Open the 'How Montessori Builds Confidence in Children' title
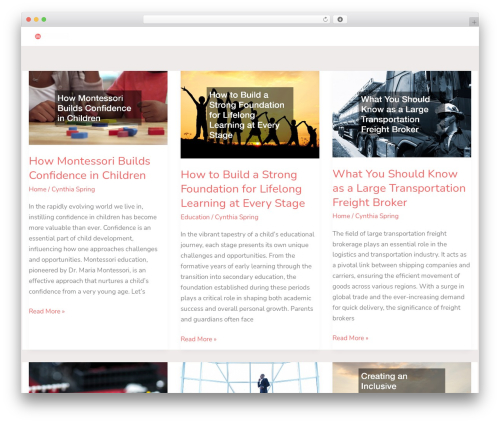The width and height of the screenshot is (500, 423). (x=89, y=168)
